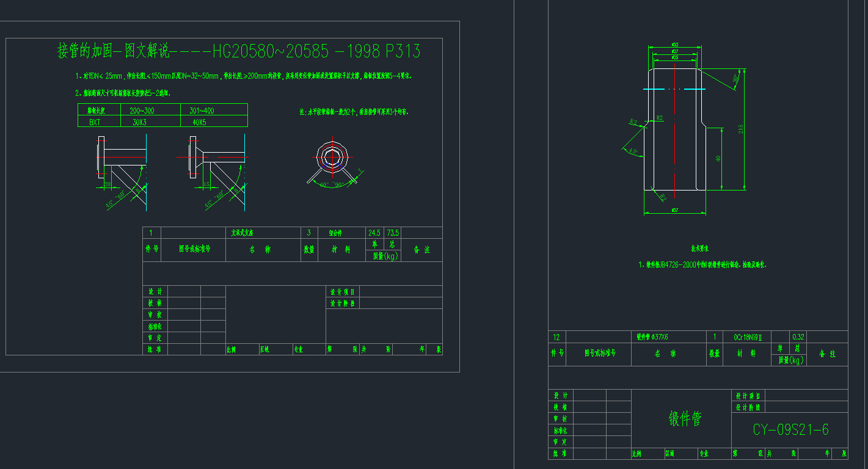868x469 pixels.
Task: Click the 73.5 total mass cell
Action: click(393, 233)
